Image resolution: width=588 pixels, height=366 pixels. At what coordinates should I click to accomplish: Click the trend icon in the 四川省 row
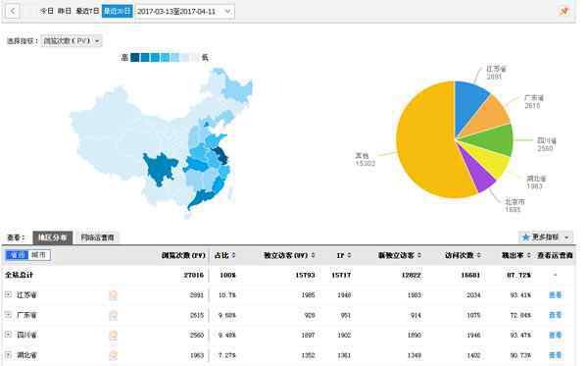coord(113,335)
